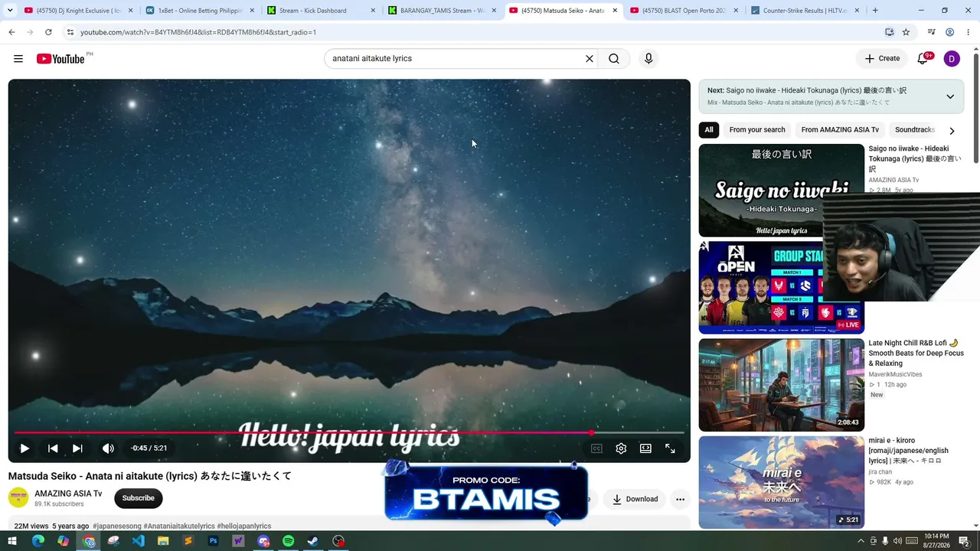Open the account avatar menu
Viewport: 980px width, 551px height.
point(952,59)
